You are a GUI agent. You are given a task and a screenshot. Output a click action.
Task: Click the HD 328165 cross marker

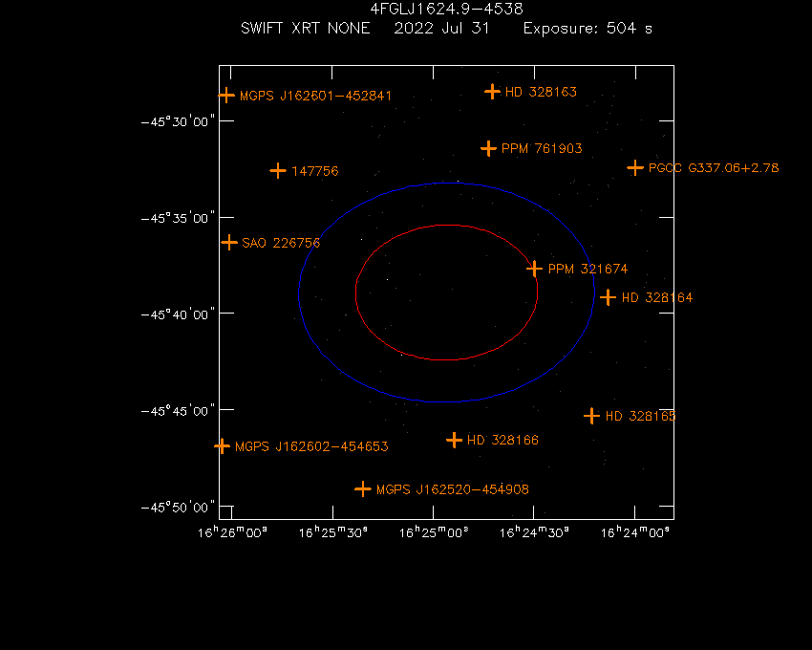pos(591,416)
